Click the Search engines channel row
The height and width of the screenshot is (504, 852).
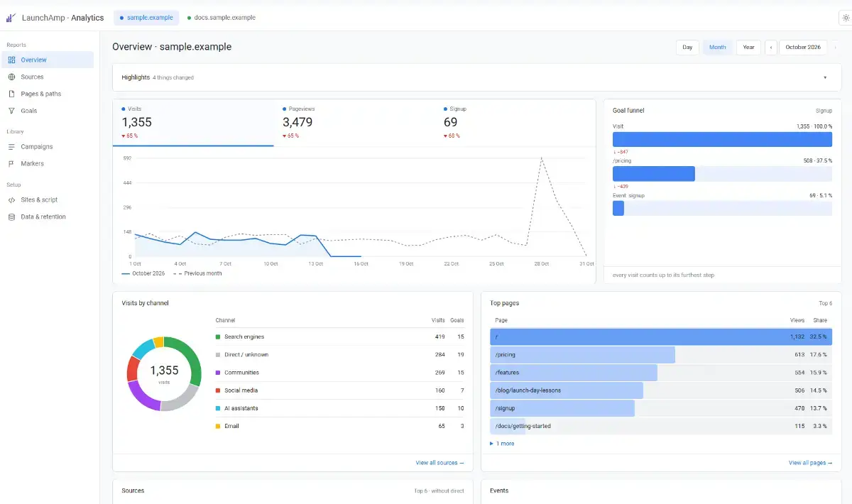point(339,337)
